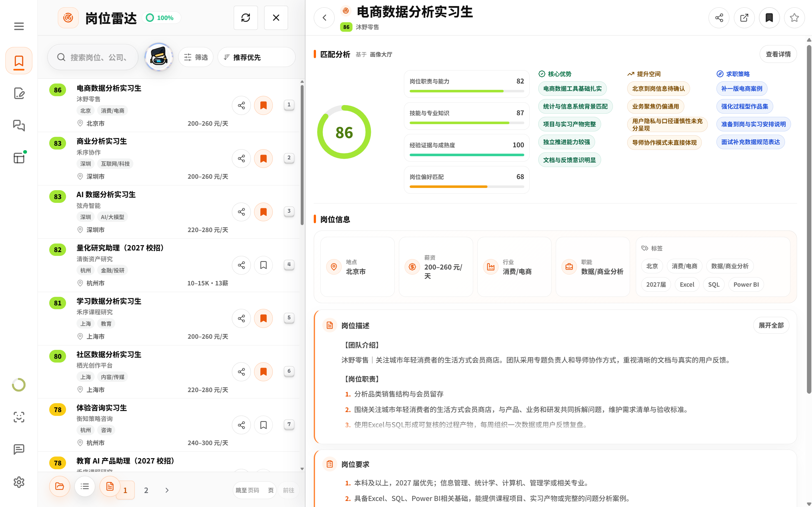Viewport: 812px width, 507px height.
Task: Share the 体验咨询实习生 job
Action: coord(241,425)
